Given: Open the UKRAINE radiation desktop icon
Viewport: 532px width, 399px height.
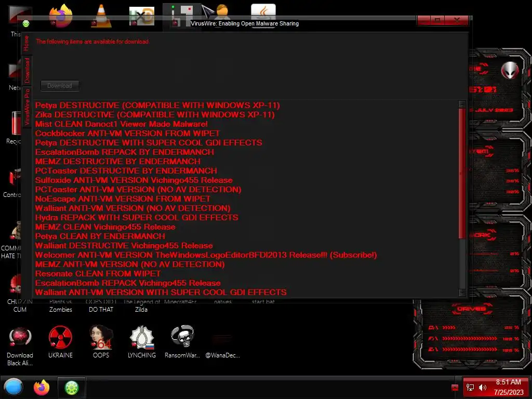Looking at the screenshot, I should click(x=60, y=342).
